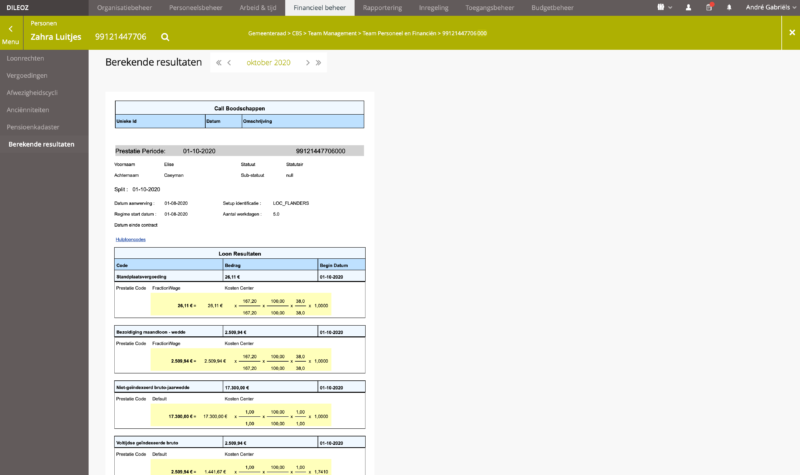800x475 pixels.
Task: Open Pensioenkadaster in the sidebar
Action: coord(33,128)
